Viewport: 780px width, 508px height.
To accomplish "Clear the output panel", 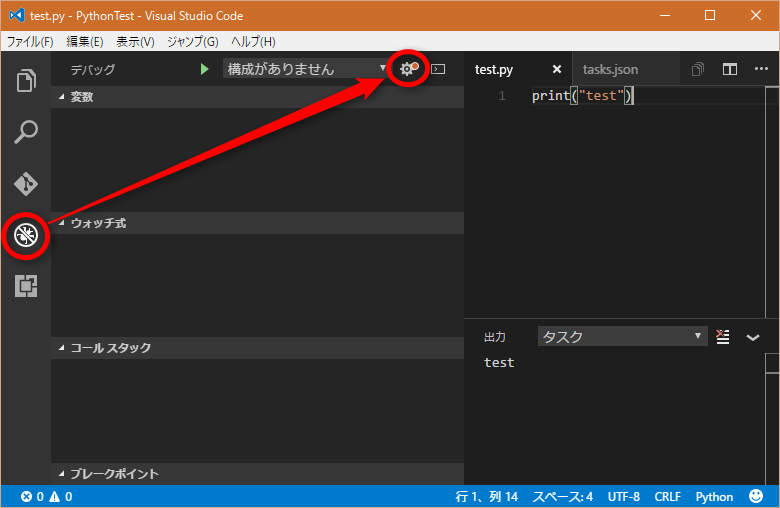I will click(723, 337).
